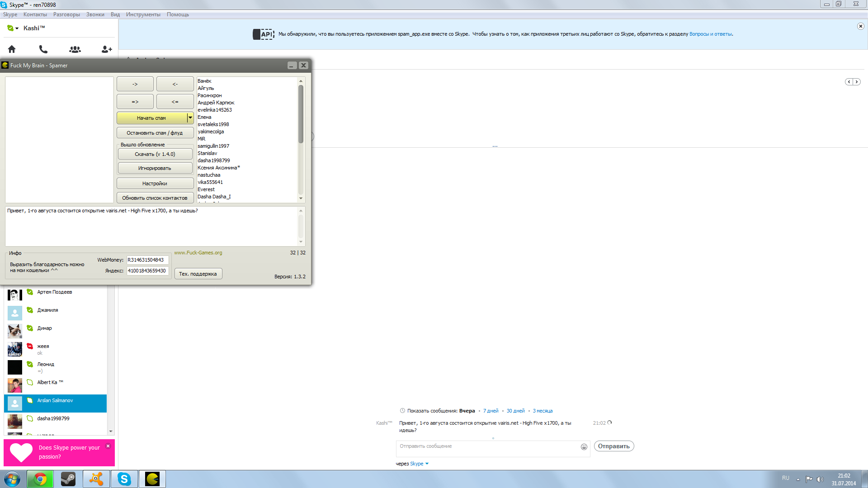This screenshot has height=488, width=868.
Task: Click the add contact icon
Action: (107, 49)
